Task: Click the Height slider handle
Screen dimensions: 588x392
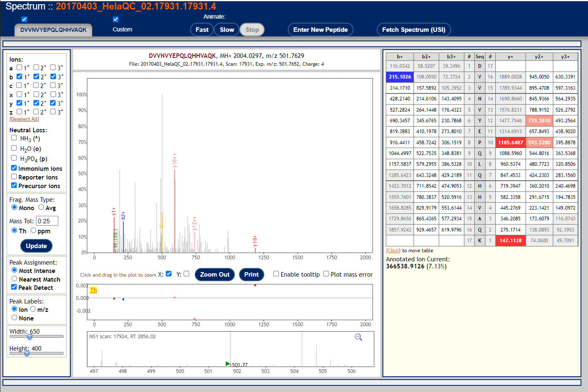Action: [27, 354]
